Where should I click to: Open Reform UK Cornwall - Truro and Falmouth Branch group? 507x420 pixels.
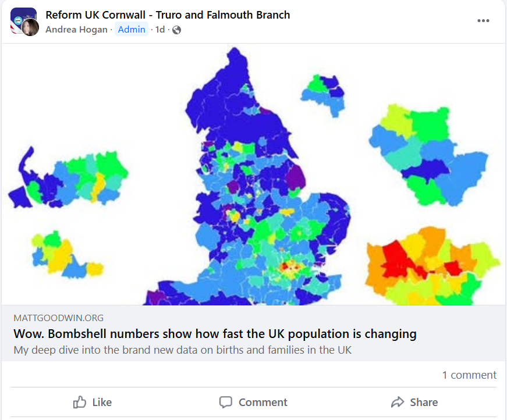point(168,15)
